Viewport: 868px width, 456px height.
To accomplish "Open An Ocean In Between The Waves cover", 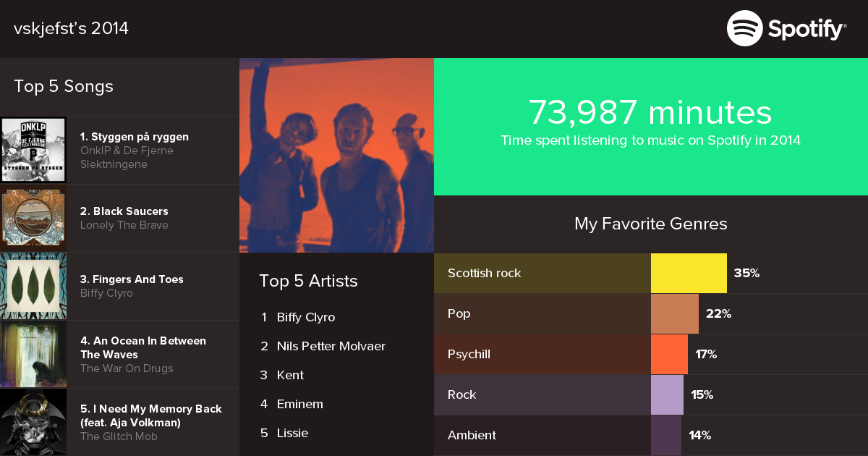I will click(33, 354).
